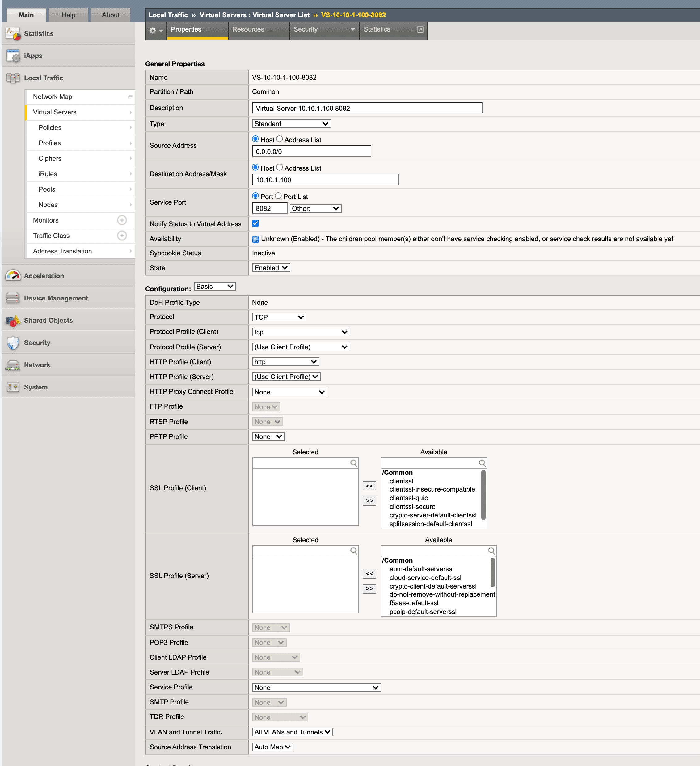Screen dimensions: 700x766
Task: Move SSL Client profile to Available with >>
Action: (x=369, y=501)
